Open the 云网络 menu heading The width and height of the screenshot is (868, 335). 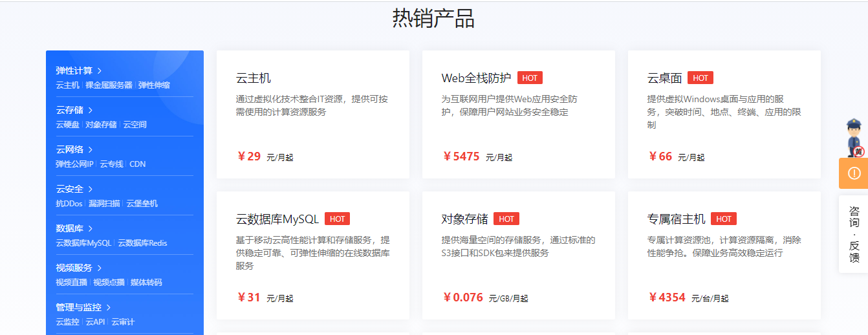[x=69, y=149]
